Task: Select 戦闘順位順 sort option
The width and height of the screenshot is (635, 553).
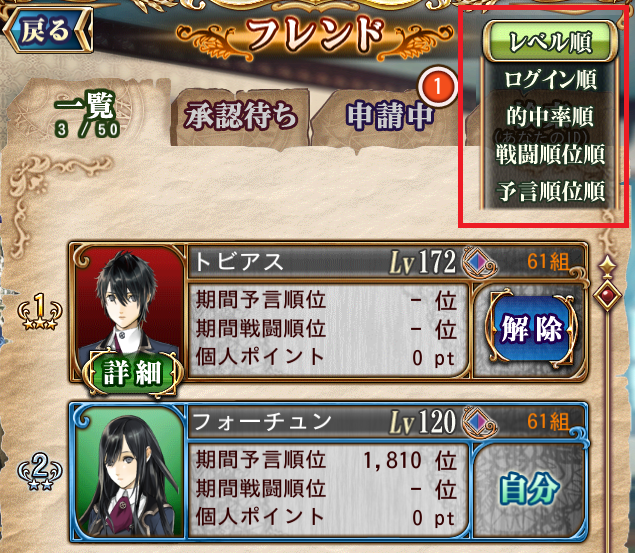Action: click(x=550, y=154)
